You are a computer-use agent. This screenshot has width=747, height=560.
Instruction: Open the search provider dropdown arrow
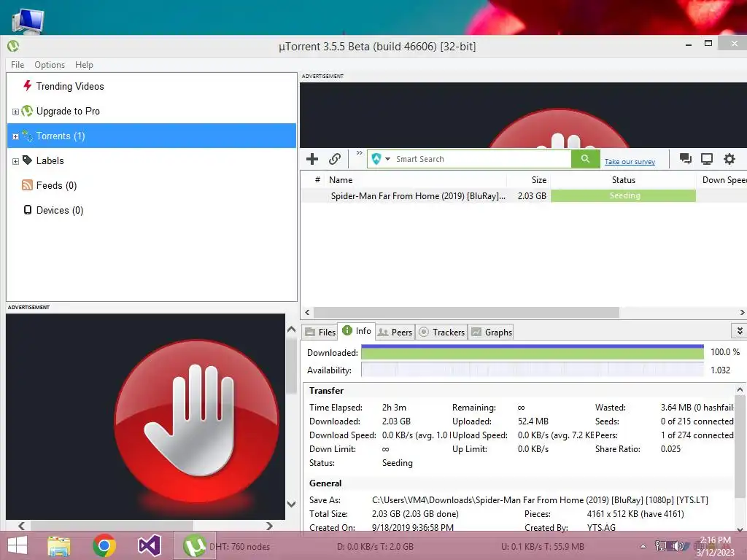[x=387, y=159]
